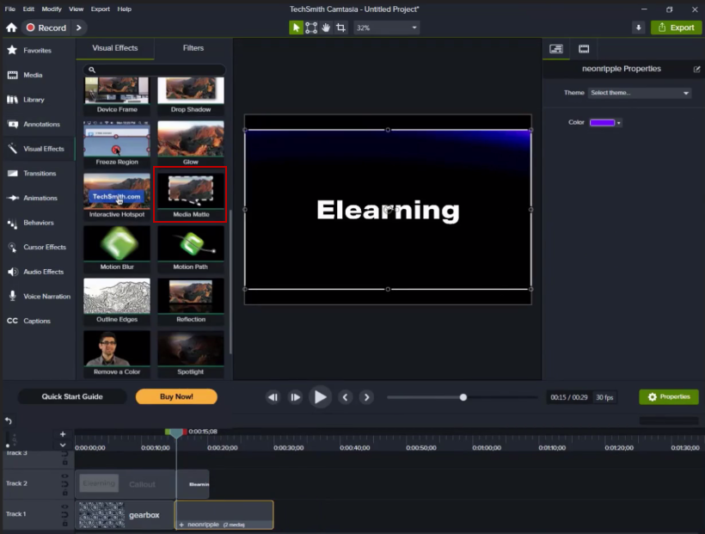
Task: Play the preview
Action: click(x=320, y=397)
